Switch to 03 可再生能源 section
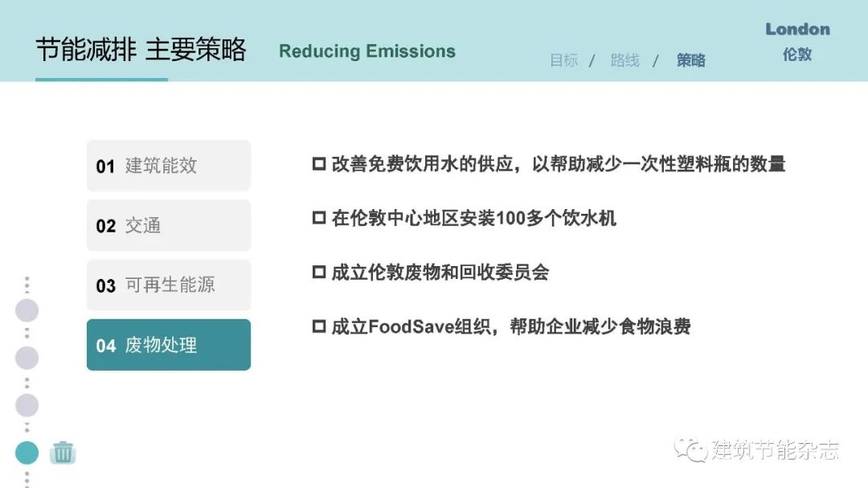 click(169, 285)
